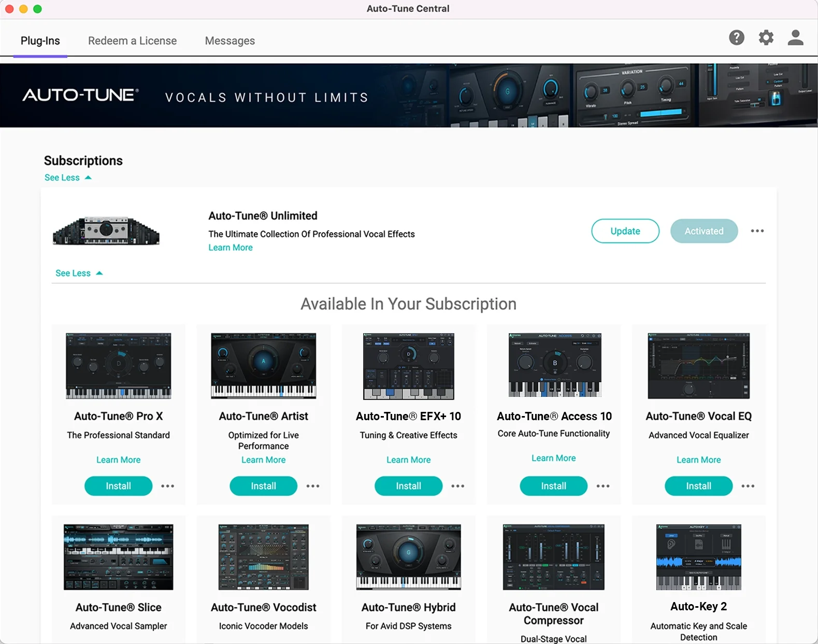Viewport: 818px width, 644px height.
Task: Click 'Advanced Vocal Sampler' description text
Action: pyautogui.click(x=118, y=626)
